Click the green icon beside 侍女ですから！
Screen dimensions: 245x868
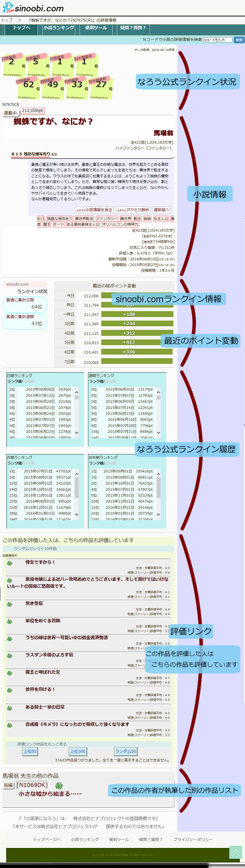point(9,563)
